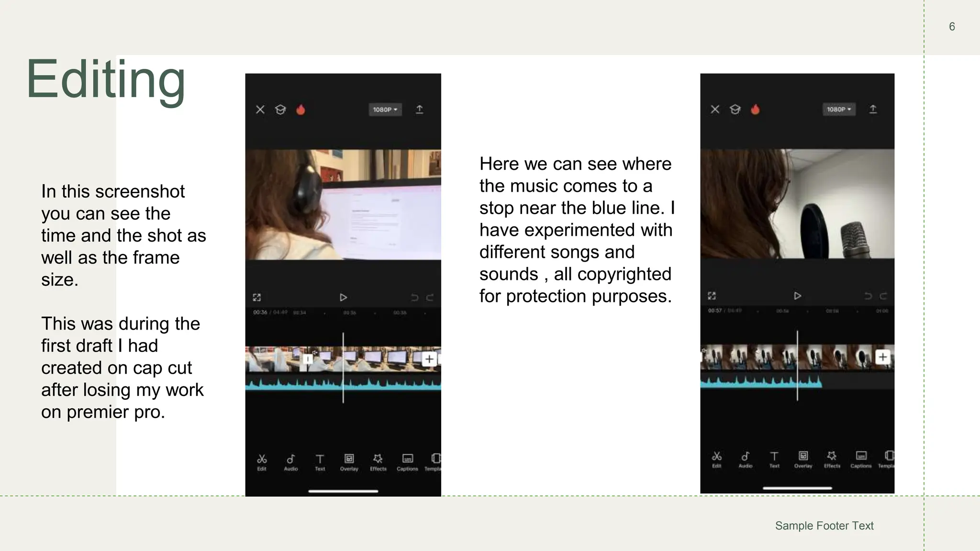Image resolution: width=980 pixels, height=551 pixels.
Task: Expand 1080P resolution dropdown in right phone
Action: click(x=839, y=109)
